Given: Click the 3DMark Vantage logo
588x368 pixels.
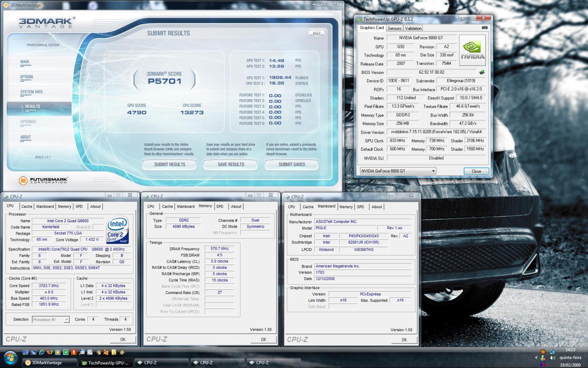Looking at the screenshot, I should 47,22.
